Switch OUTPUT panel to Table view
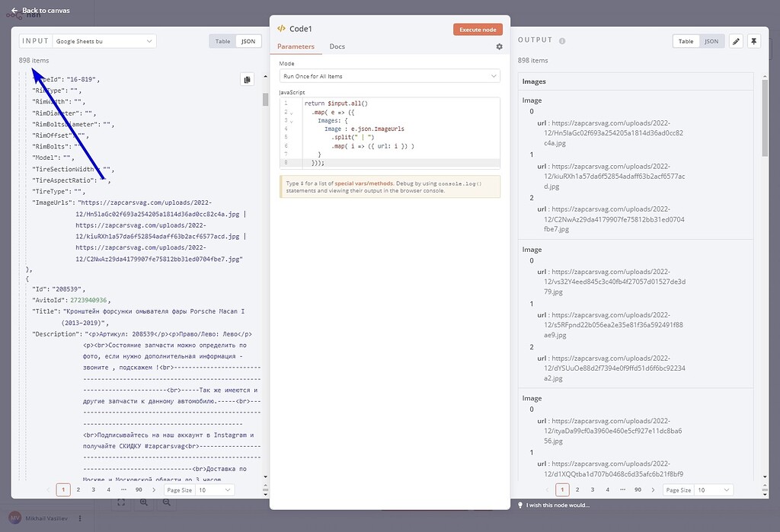The height and width of the screenshot is (532, 780). point(684,41)
